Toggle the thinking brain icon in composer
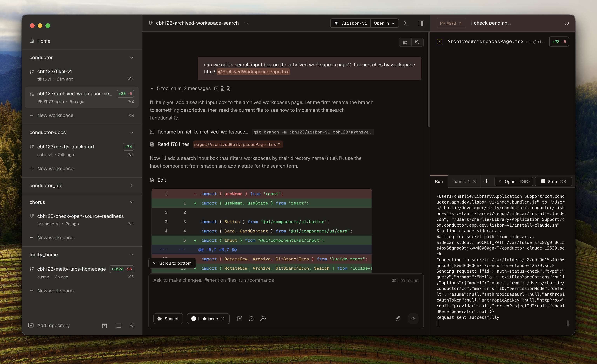Screen dimensions: 597x364 coord(251,319)
